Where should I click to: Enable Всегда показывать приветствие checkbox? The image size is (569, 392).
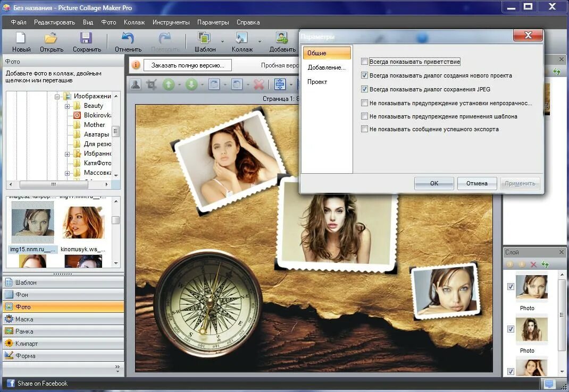click(364, 62)
